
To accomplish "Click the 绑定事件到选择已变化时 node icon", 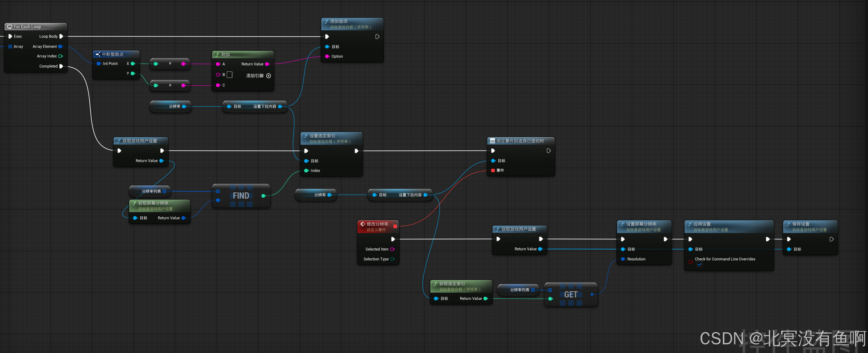I will point(492,141).
